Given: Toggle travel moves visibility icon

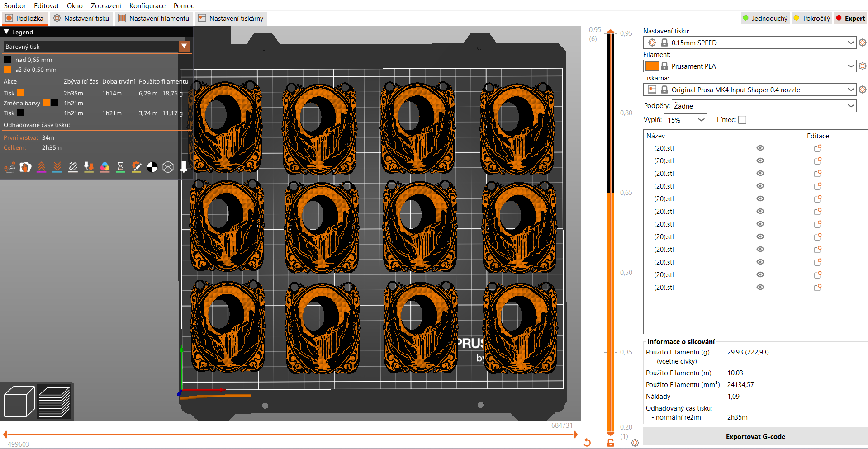Looking at the screenshot, I should [10, 167].
